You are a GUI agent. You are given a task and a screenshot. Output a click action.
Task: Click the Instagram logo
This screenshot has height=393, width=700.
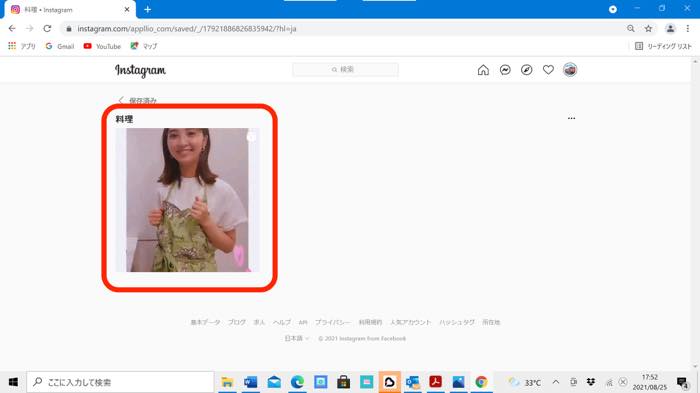click(140, 71)
